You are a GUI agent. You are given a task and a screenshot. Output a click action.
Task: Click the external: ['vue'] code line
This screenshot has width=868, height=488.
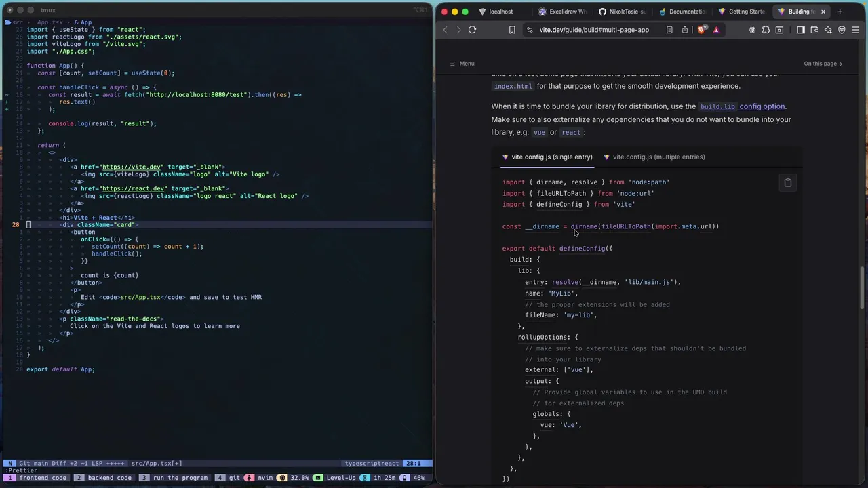pos(559,370)
